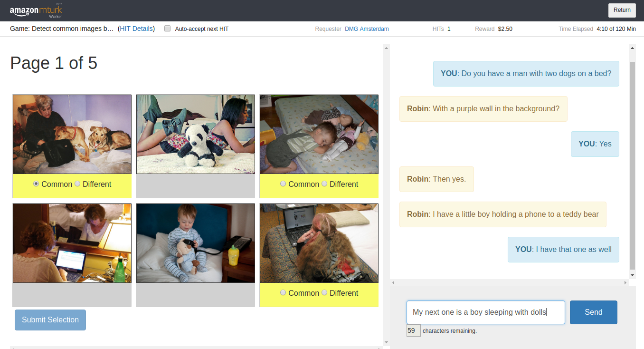Screen dimensions: 644x349
Task: Click message 'Do you have a man with two dogs on a bed?'
Action: [x=526, y=74]
